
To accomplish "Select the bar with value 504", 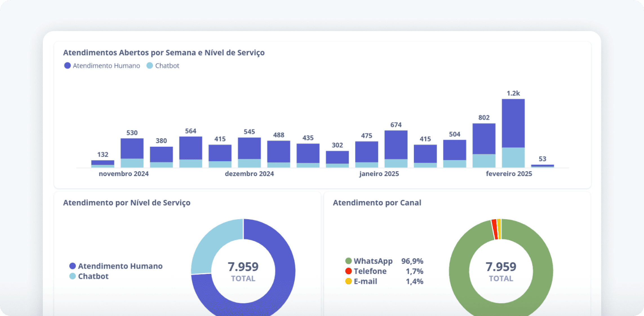I will [x=454, y=154].
